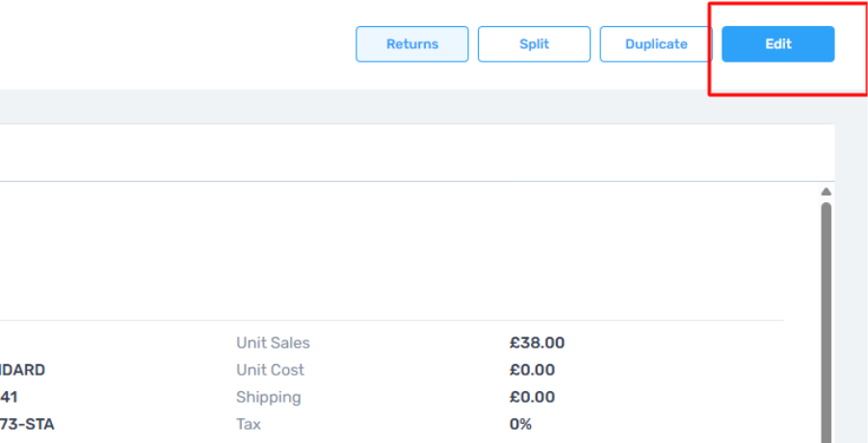Image resolution: width=868 pixels, height=443 pixels.
Task: Click the white header strip above details
Action: tap(414, 152)
